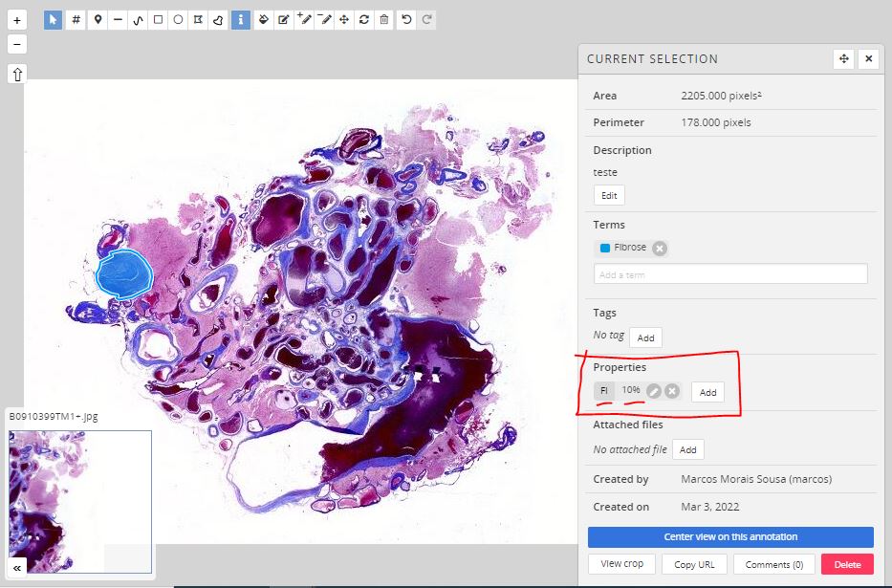Viewport: 892px width, 588px height.
Task: Undo the last annotation action
Action: click(402, 19)
